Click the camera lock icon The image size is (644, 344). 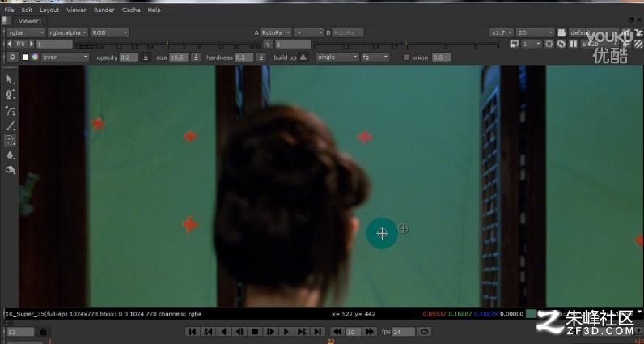pos(561,32)
